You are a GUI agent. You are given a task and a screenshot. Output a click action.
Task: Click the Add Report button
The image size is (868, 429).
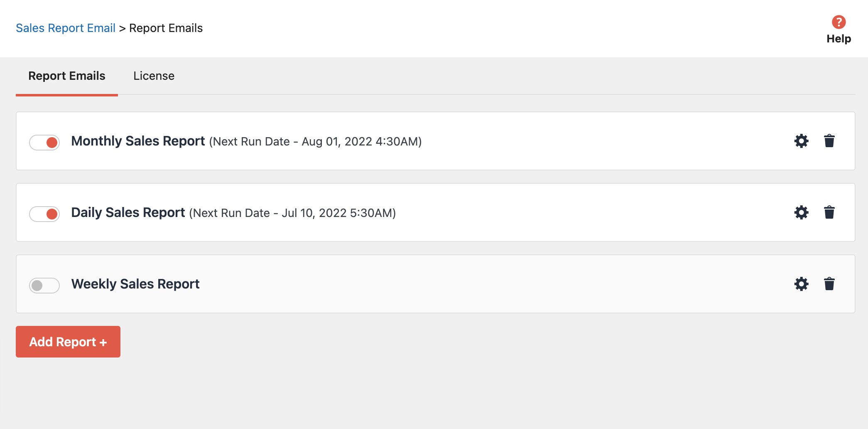click(68, 341)
